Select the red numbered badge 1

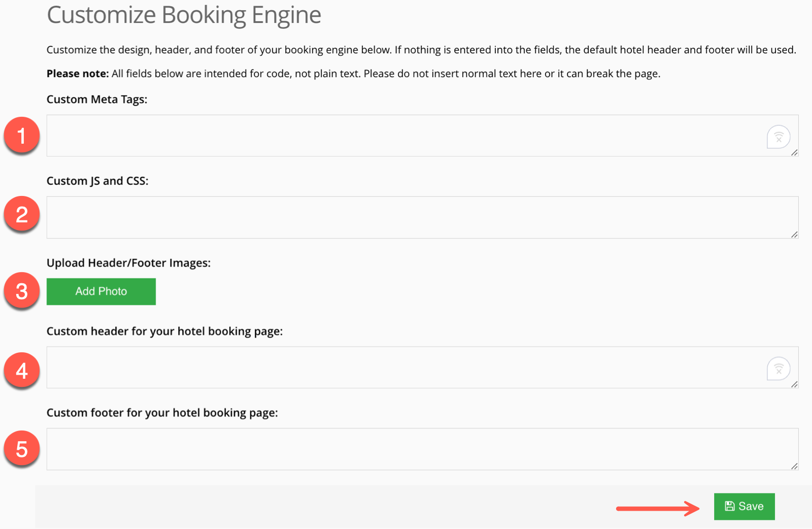(x=21, y=136)
